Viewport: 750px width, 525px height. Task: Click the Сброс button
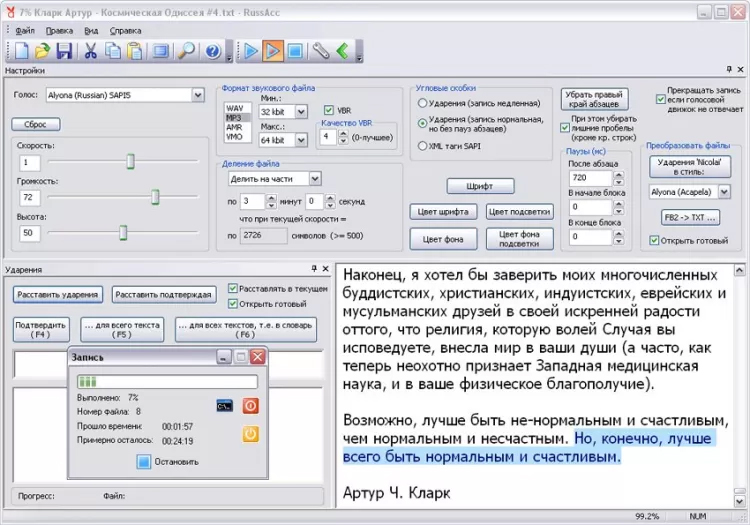point(36,125)
